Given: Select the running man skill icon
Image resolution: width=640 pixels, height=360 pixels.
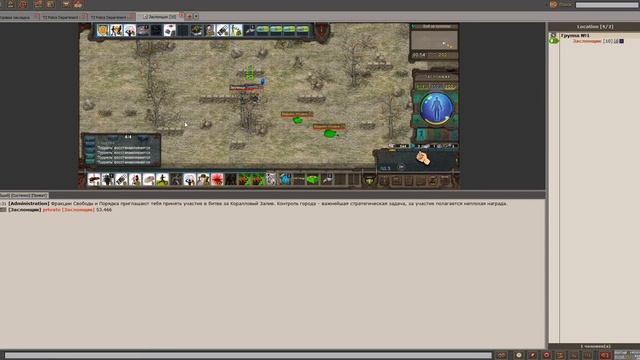Looking at the screenshot, I should click(x=162, y=179).
